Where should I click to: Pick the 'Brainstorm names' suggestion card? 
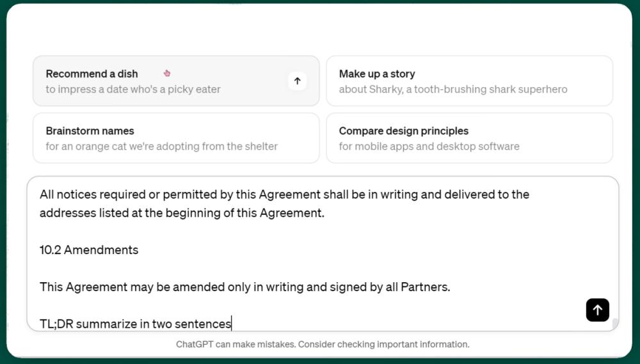click(x=176, y=138)
